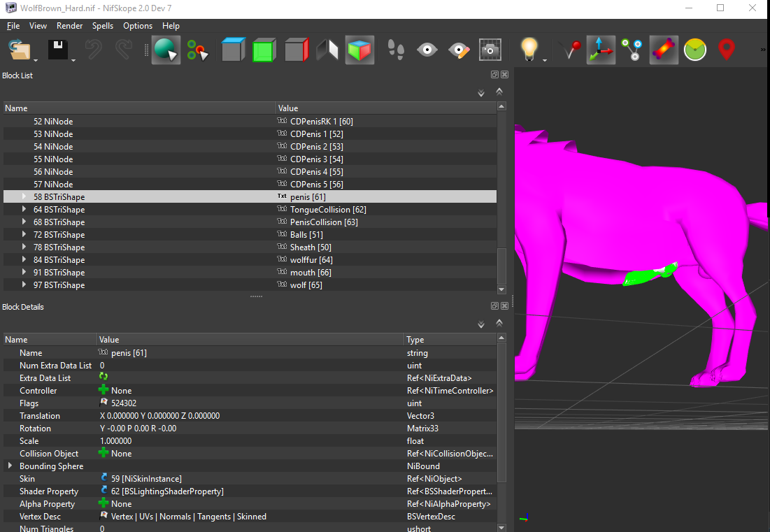Screen dimensions: 770x532
Task: Click the walk mode footprints icon
Action: [x=396, y=50]
